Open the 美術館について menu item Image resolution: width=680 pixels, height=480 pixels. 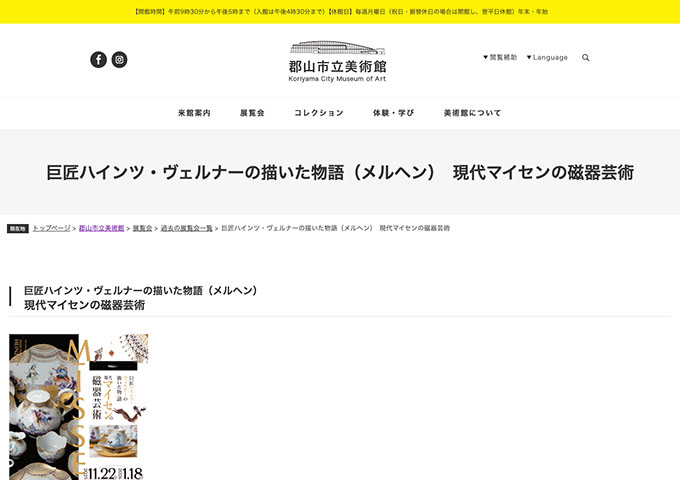(x=472, y=113)
